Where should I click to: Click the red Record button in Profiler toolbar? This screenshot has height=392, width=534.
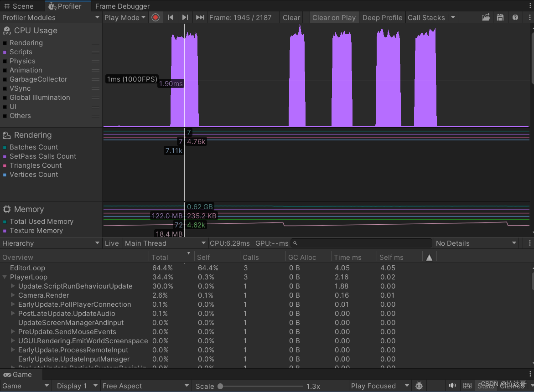[x=156, y=17]
